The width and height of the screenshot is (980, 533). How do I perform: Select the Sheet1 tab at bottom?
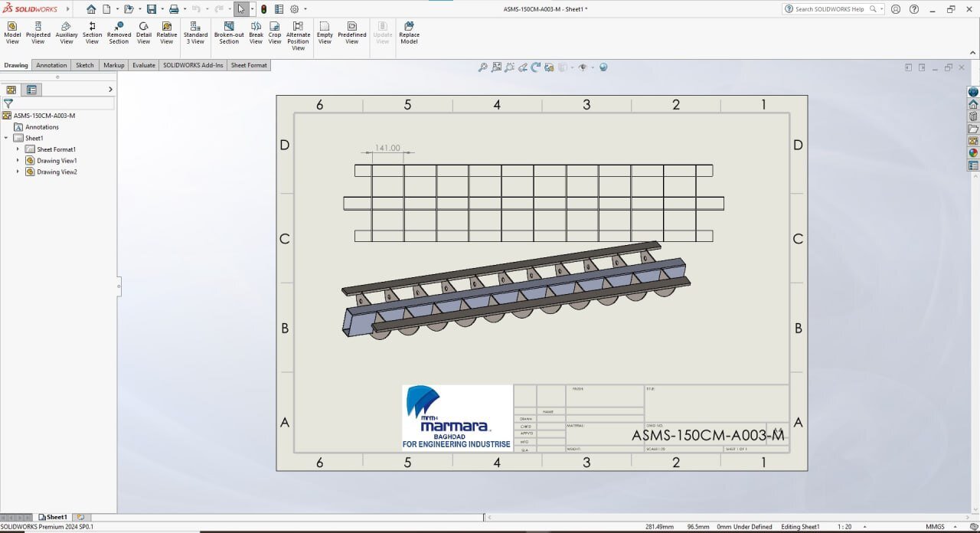click(54, 518)
